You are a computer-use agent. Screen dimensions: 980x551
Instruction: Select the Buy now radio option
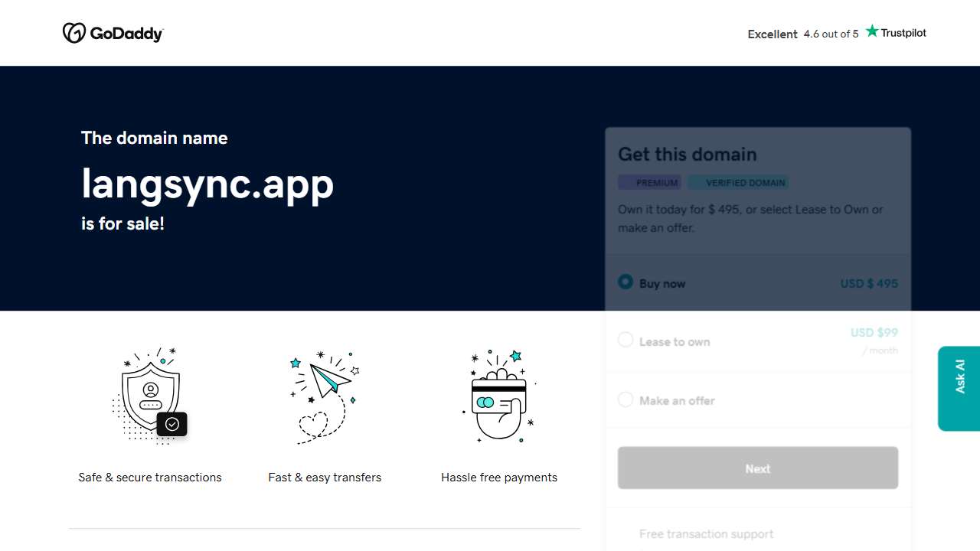tap(626, 282)
